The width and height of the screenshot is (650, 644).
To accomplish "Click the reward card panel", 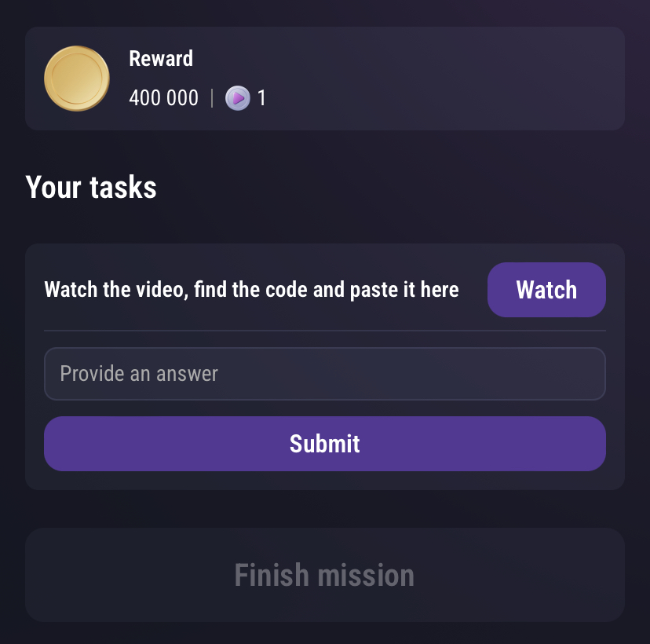I will pyautogui.click(x=324, y=79).
